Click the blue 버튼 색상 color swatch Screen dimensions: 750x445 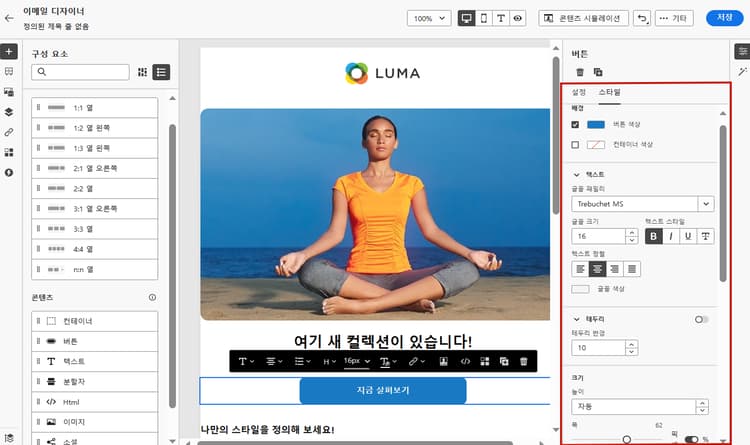coord(596,124)
